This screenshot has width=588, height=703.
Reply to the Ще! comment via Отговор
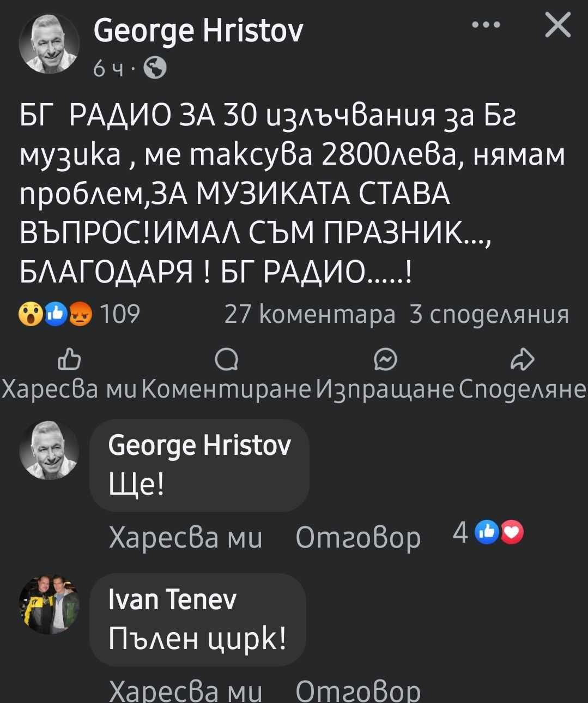click(356, 538)
